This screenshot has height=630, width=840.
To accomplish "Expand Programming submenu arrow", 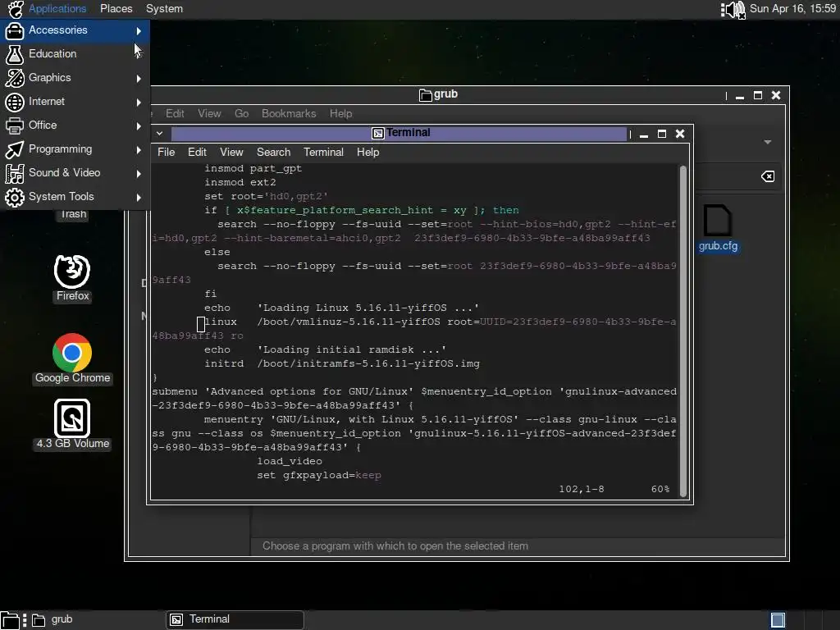I will pos(139,150).
